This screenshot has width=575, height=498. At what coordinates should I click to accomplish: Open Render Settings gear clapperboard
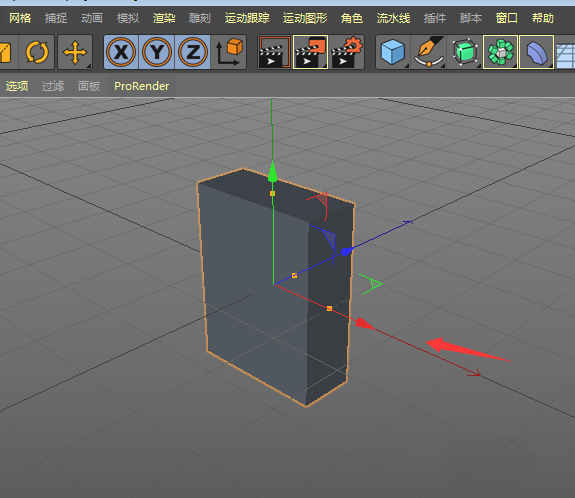(x=346, y=52)
